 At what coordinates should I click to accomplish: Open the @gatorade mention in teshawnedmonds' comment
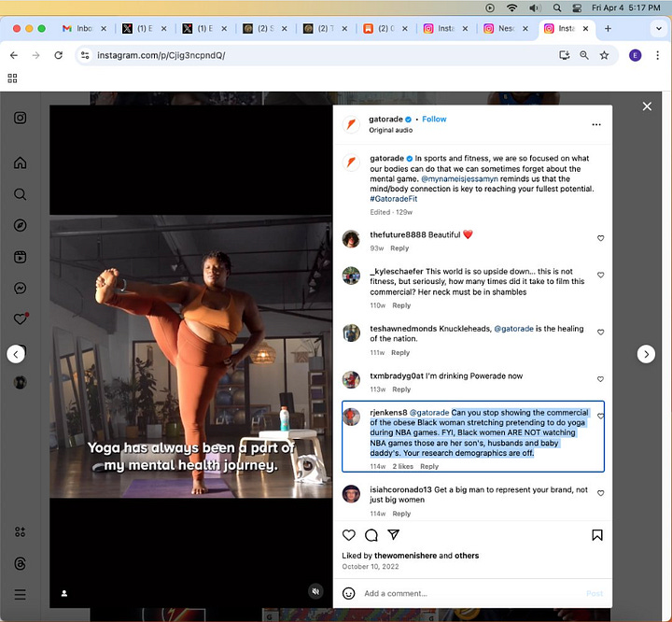point(513,329)
